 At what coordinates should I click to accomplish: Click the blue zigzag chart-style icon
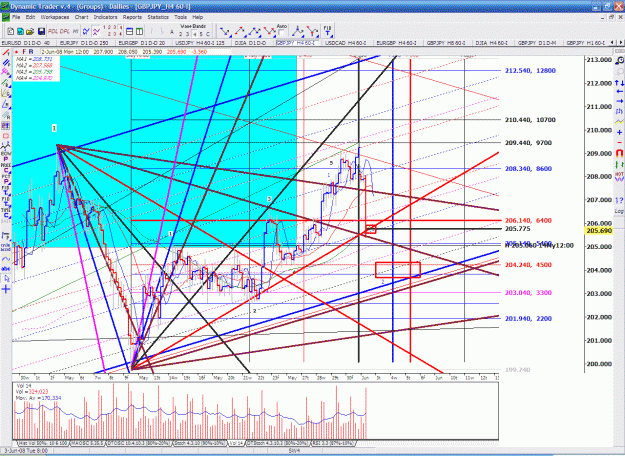tap(86, 31)
